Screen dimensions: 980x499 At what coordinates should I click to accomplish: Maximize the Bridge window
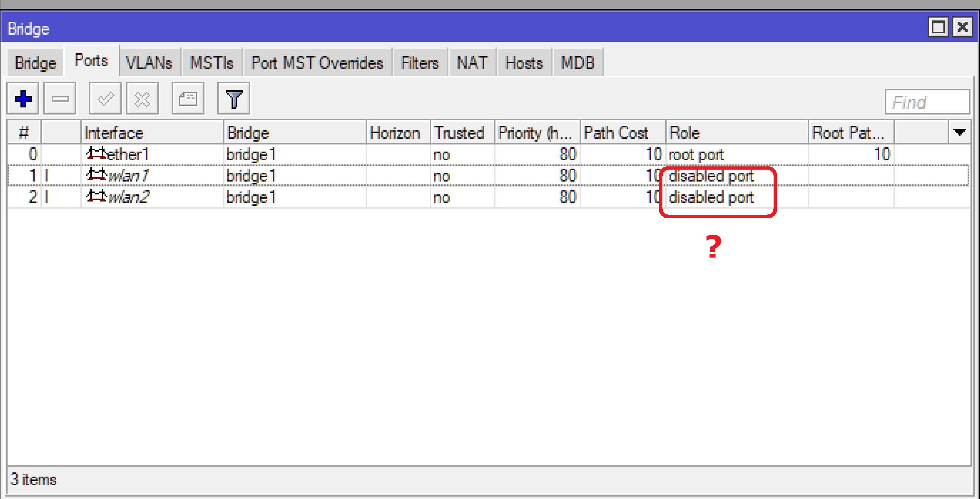pyautogui.click(x=938, y=27)
